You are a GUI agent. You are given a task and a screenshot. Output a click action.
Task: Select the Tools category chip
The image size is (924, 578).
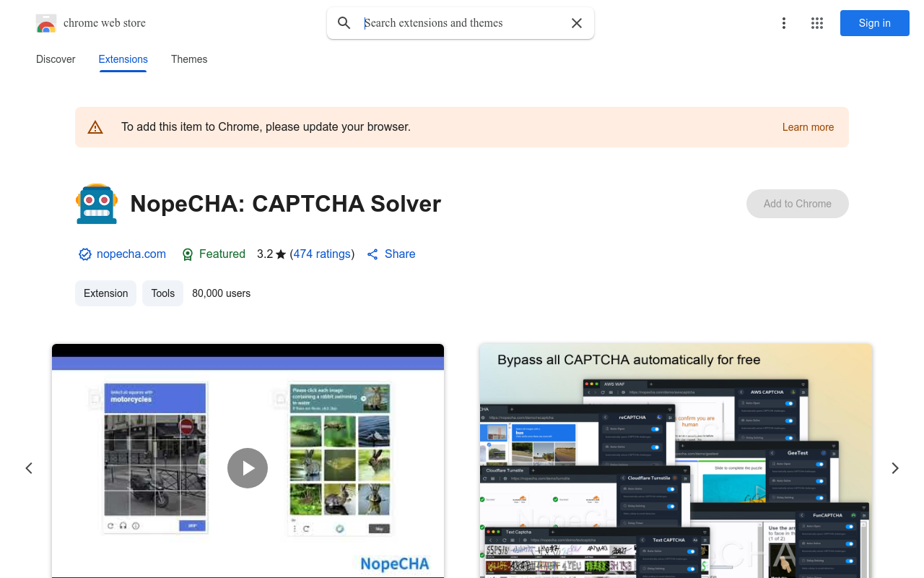[x=163, y=293]
